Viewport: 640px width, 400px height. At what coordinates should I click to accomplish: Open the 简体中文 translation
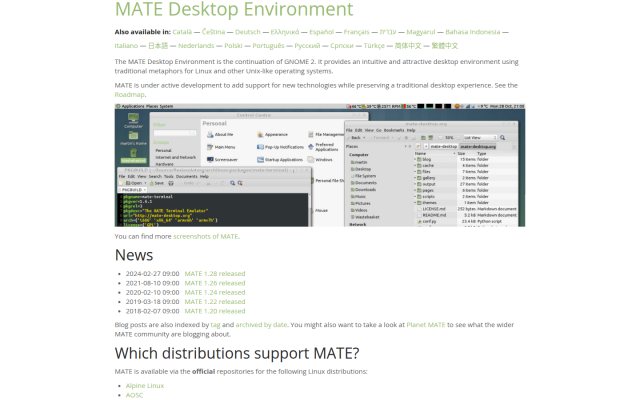click(x=408, y=46)
